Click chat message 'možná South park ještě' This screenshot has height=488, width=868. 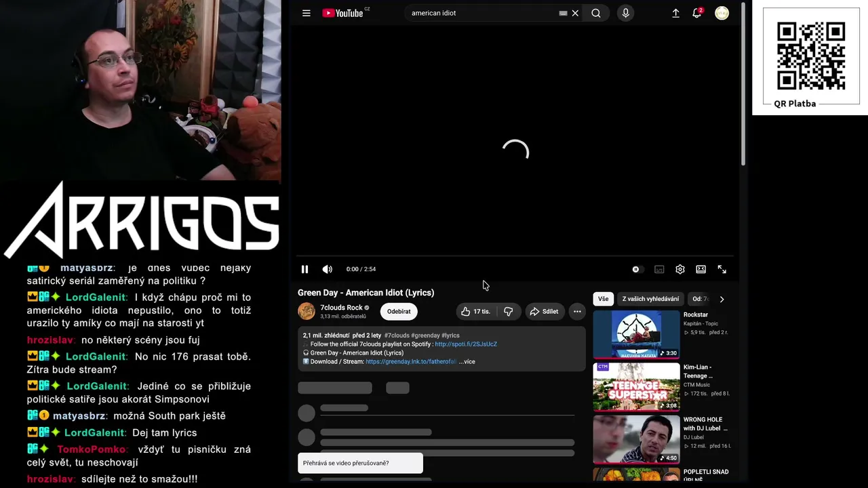click(x=170, y=416)
